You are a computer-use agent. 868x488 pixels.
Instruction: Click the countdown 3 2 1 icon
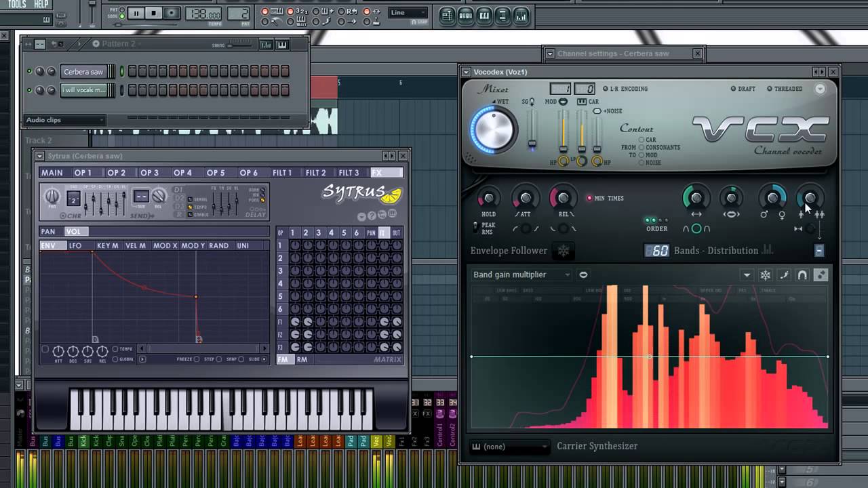click(301, 12)
